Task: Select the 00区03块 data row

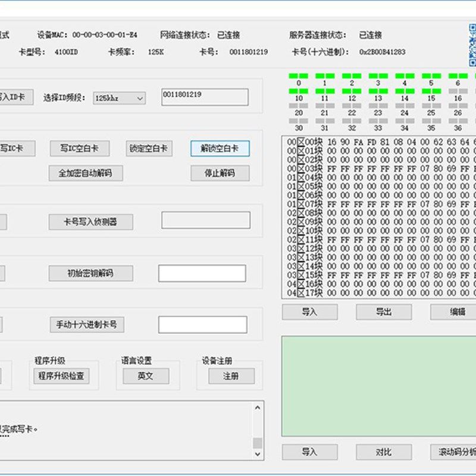Action: click(x=381, y=168)
